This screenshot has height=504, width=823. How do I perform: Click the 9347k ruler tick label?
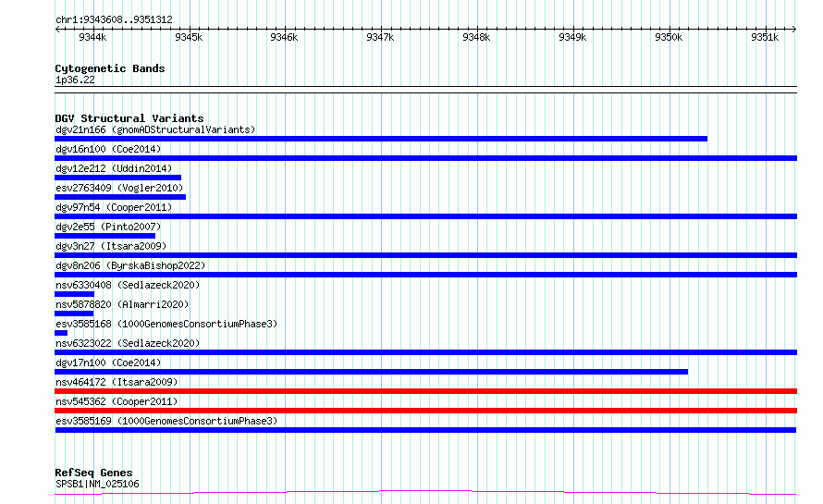coord(380,37)
